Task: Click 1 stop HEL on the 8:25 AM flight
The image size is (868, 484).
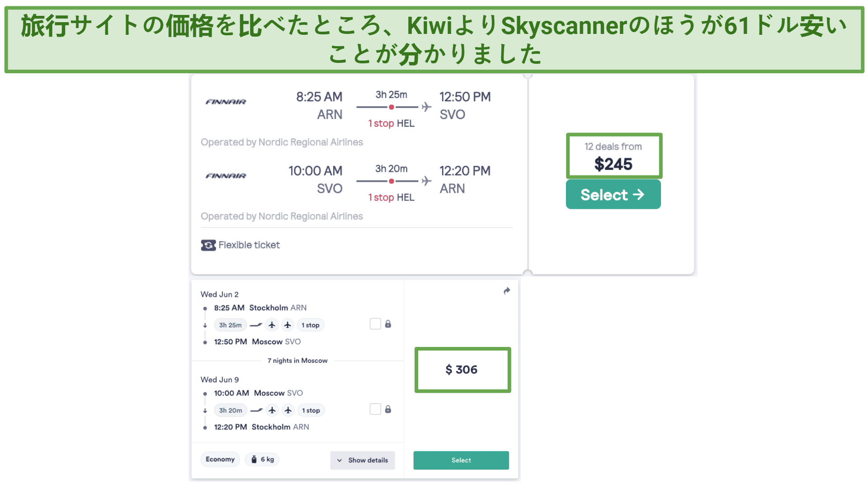Action: 391,123
